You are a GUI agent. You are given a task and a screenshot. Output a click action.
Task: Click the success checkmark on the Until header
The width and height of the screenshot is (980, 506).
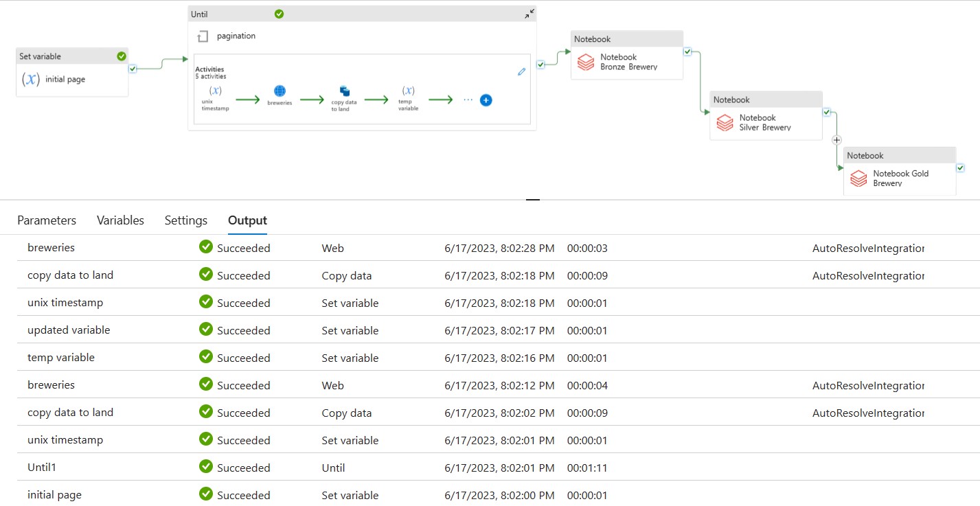click(278, 13)
